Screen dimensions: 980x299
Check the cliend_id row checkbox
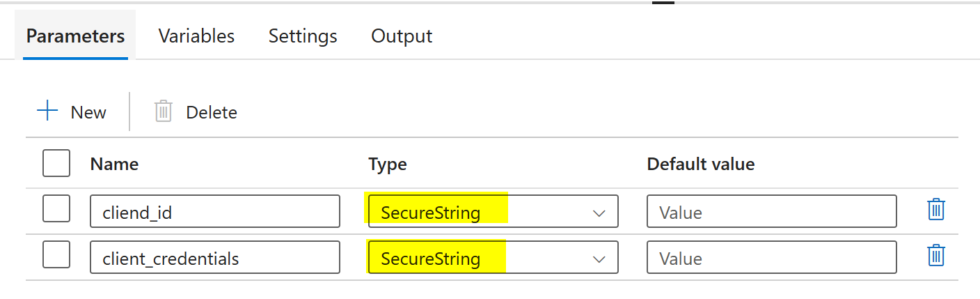pyautogui.click(x=56, y=209)
